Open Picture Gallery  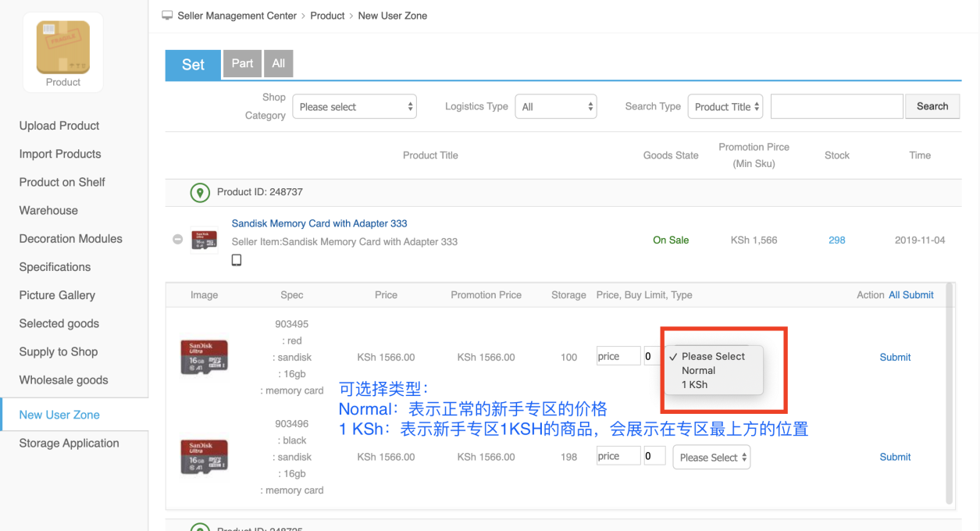[x=57, y=295]
